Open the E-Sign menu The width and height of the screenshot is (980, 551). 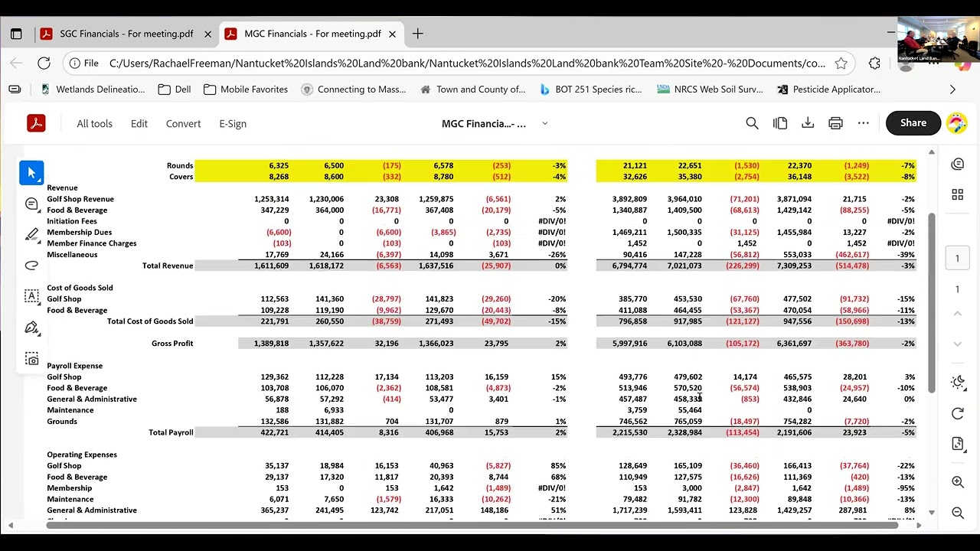233,123
